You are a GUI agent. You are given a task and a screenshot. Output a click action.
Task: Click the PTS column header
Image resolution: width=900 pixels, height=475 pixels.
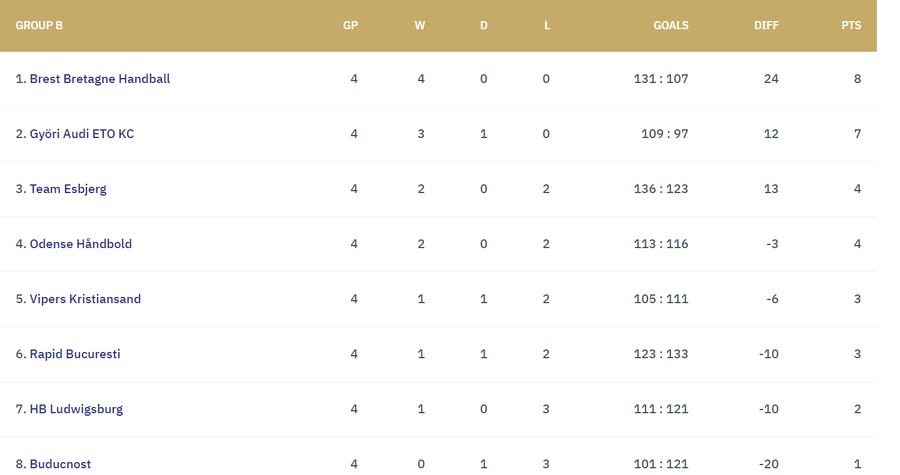tap(851, 25)
